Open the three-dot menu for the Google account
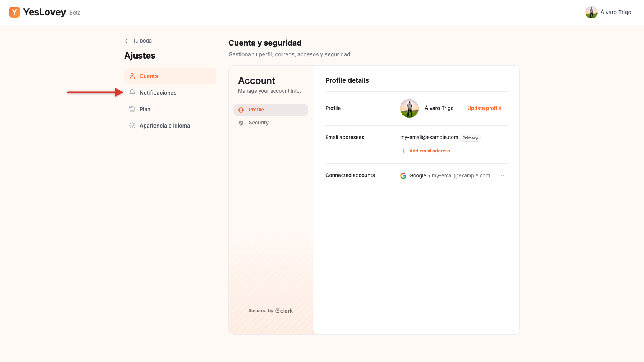Screen dimensions: 644x362 tap(501, 176)
